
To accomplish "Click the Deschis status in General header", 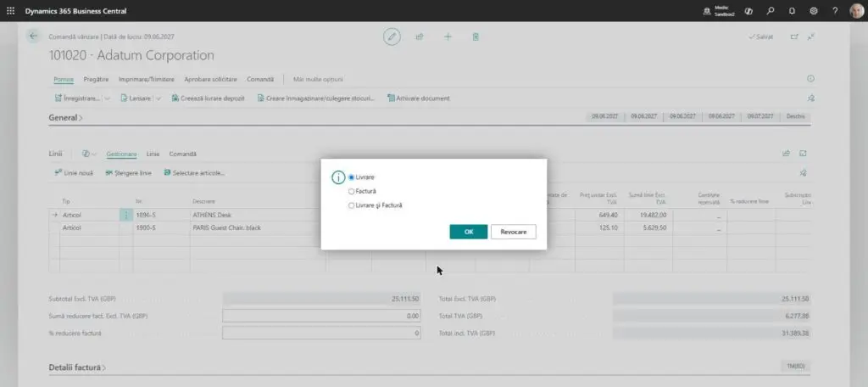I will [795, 117].
